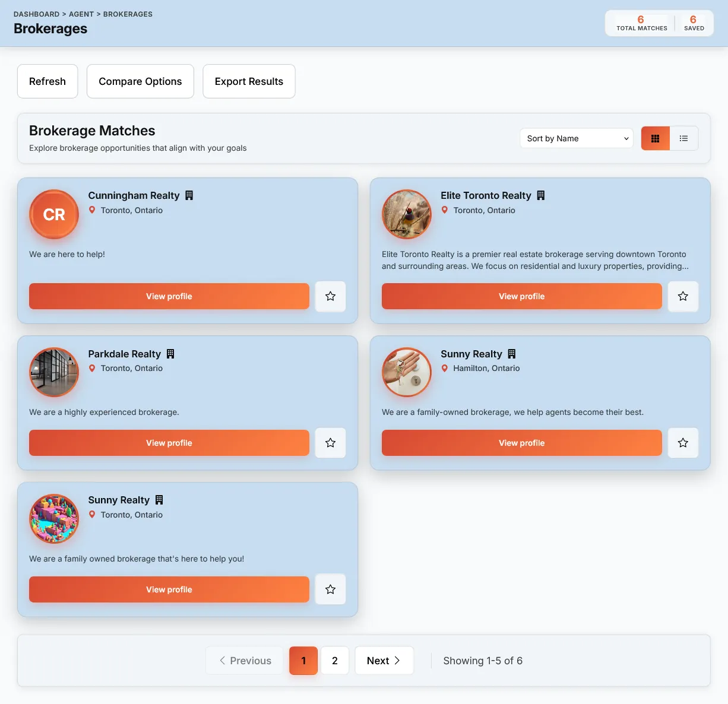This screenshot has height=704, width=728.
Task: Click Sunny Realty Hamilton keys avatar
Action: pyautogui.click(x=407, y=372)
